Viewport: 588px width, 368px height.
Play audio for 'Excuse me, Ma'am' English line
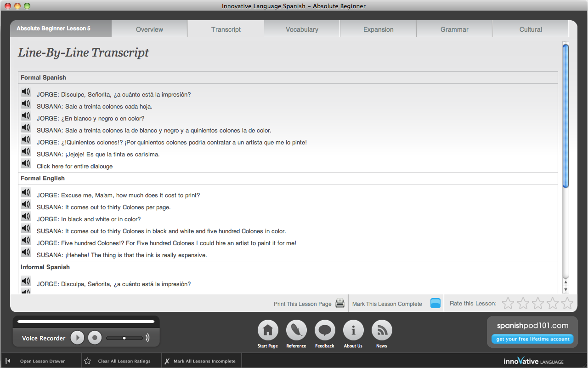26,193
